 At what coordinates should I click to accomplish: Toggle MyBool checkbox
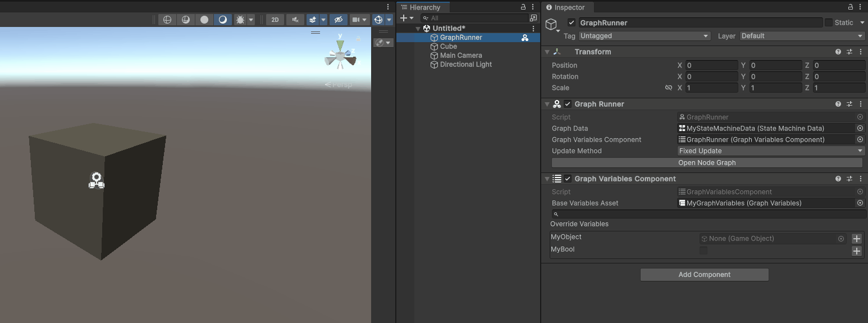(x=703, y=251)
